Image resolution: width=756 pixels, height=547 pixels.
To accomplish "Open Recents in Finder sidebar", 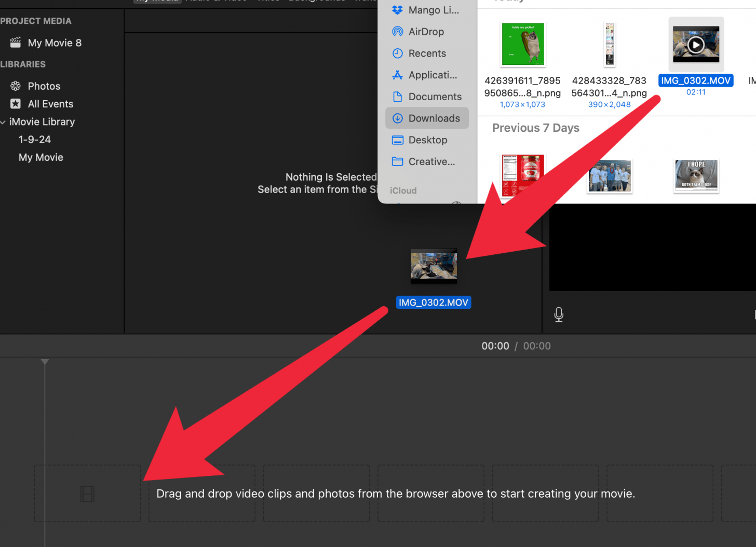I will click(x=427, y=53).
